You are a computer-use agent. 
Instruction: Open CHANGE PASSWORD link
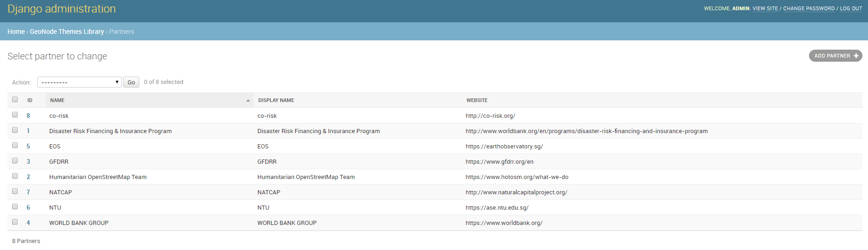pyautogui.click(x=809, y=8)
